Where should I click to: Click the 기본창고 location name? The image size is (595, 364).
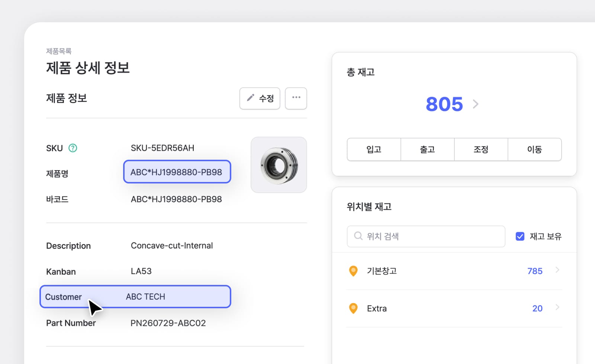click(x=382, y=271)
